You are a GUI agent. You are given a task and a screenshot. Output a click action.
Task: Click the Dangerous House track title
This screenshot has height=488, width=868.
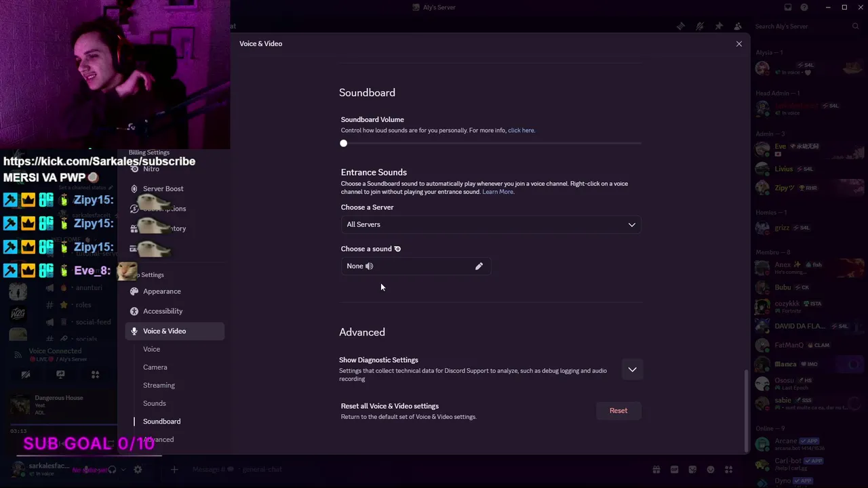(59, 398)
